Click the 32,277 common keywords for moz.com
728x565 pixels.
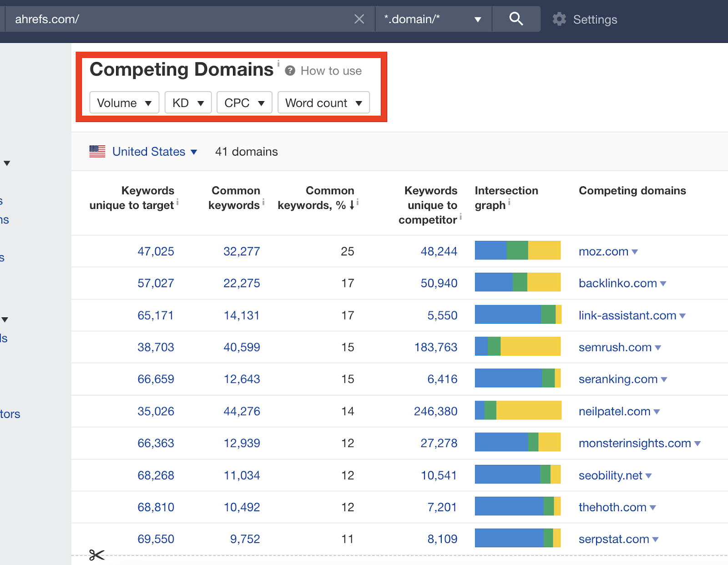[242, 251]
